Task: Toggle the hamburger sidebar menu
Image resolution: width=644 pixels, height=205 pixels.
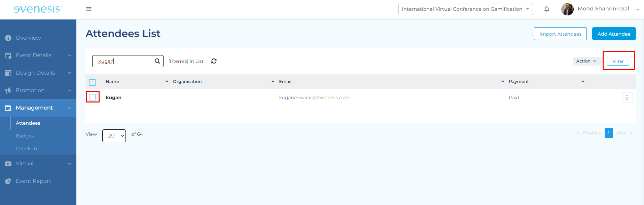Action: coord(89,9)
